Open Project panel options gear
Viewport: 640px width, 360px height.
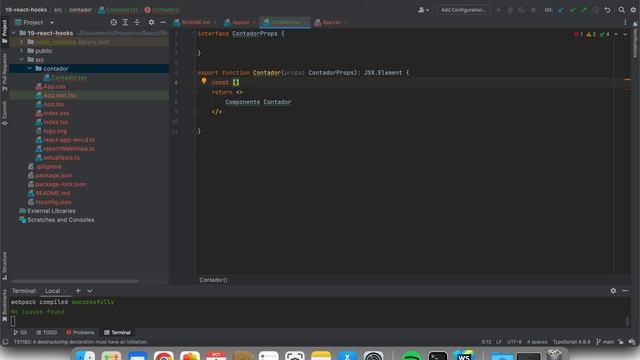point(151,22)
